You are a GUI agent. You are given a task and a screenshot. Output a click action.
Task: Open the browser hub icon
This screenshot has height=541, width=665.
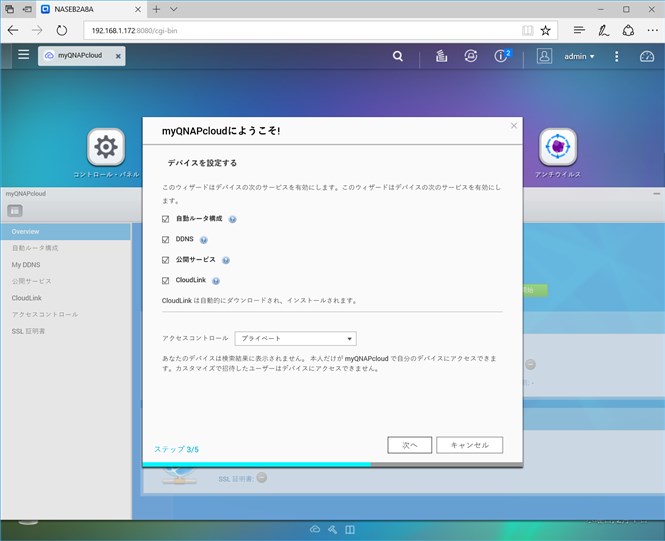click(x=579, y=30)
